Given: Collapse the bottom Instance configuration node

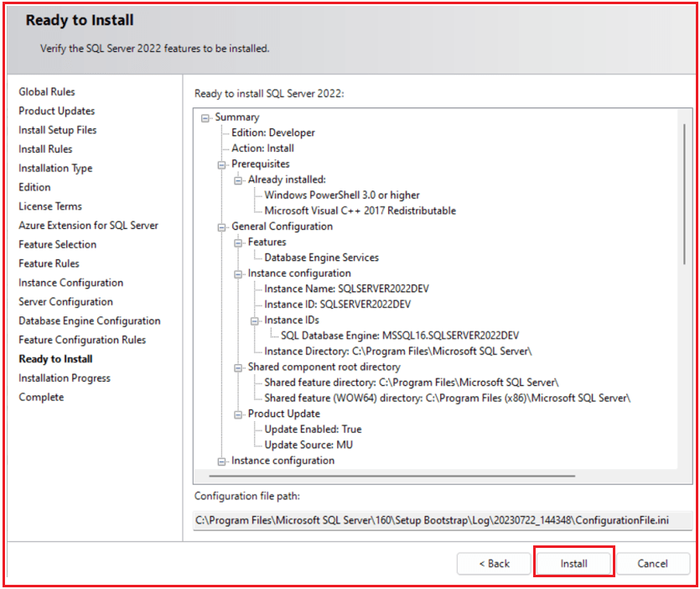Looking at the screenshot, I should 221,461.
